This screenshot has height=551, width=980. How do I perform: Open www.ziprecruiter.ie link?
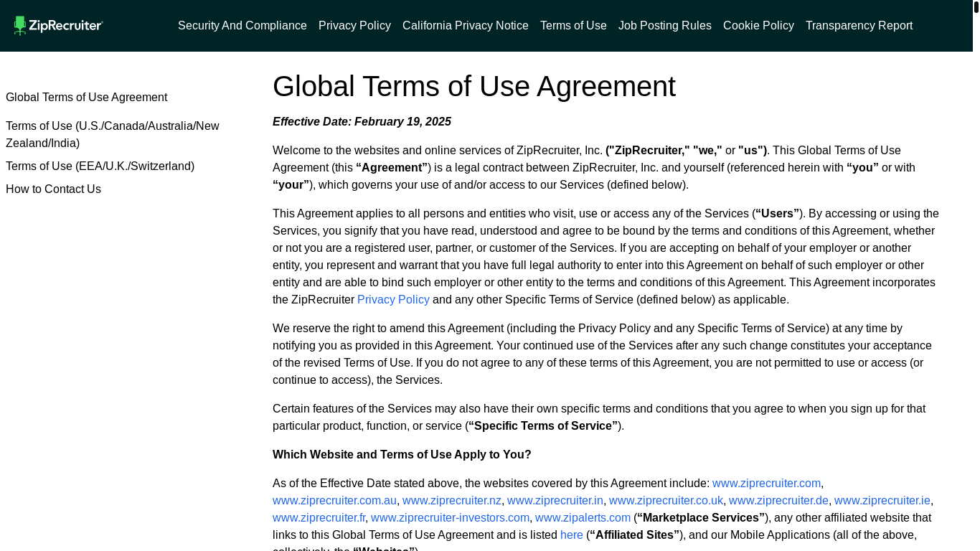tap(882, 501)
